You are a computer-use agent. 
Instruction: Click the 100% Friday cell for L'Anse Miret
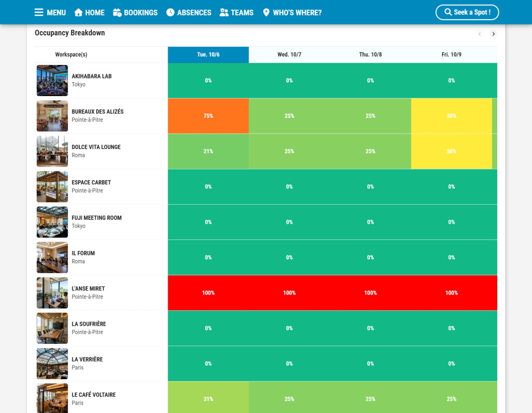tap(451, 293)
